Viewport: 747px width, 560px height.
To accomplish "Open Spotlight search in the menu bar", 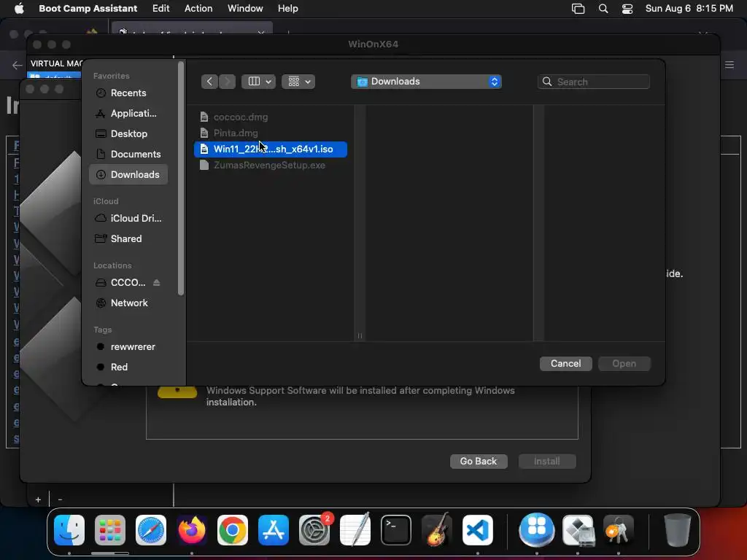I will click(x=603, y=8).
